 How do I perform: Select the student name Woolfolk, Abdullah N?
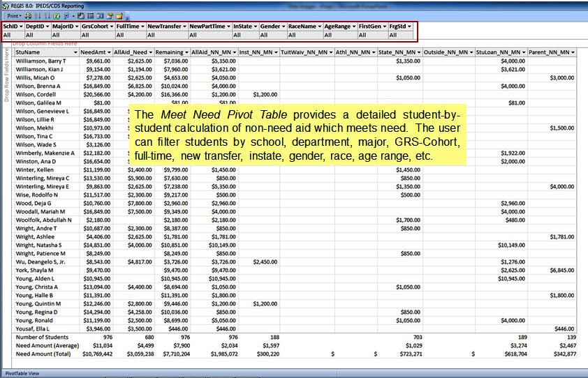click(x=43, y=220)
